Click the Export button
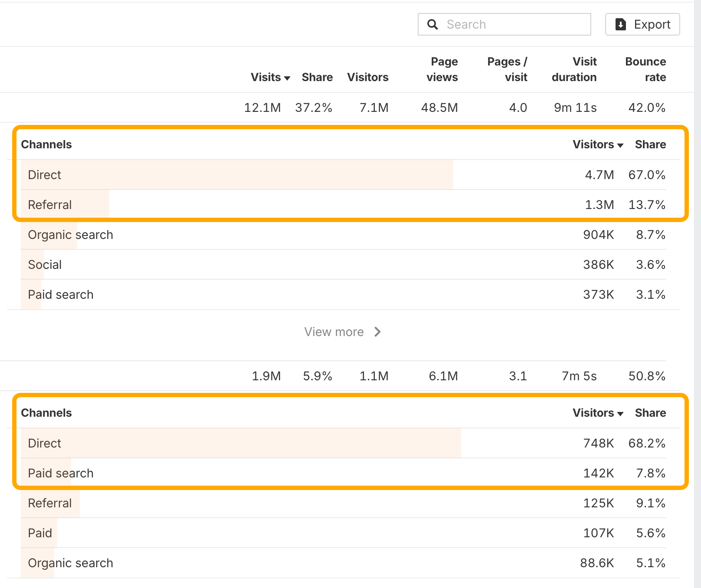Image resolution: width=701 pixels, height=588 pixels. (x=642, y=24)
